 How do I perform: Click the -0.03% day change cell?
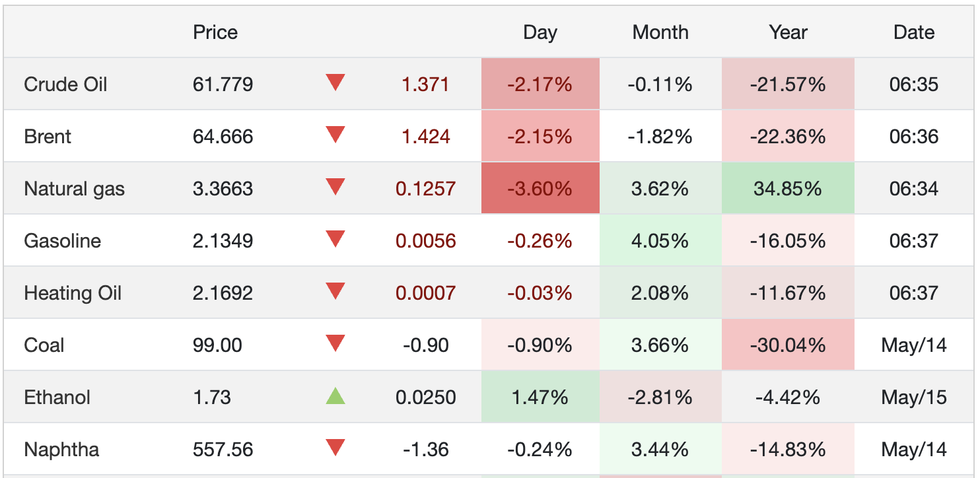click(540, 292)
